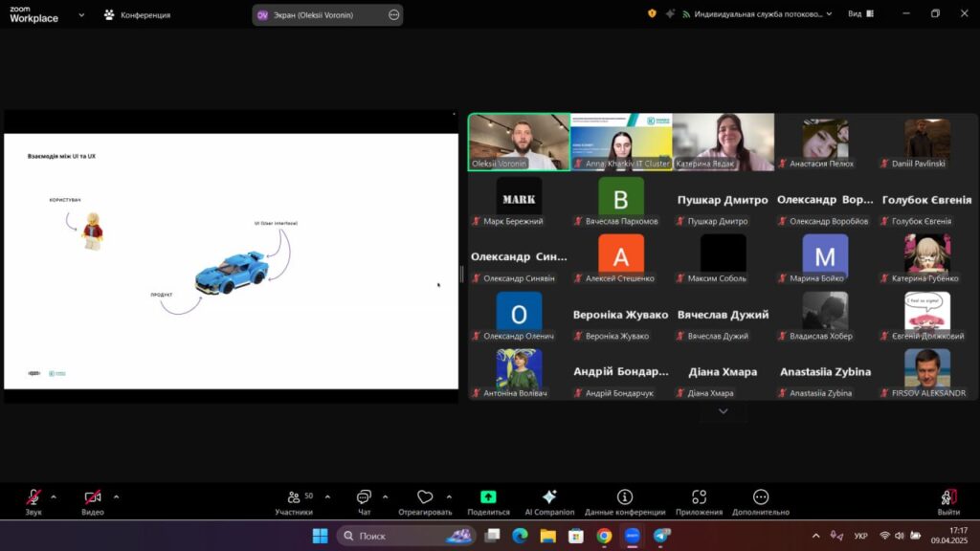Viewport: 980px width, 551px height.
Task: Select Anastasiia Zybina participant tile
Action: [x=825, y=372]
